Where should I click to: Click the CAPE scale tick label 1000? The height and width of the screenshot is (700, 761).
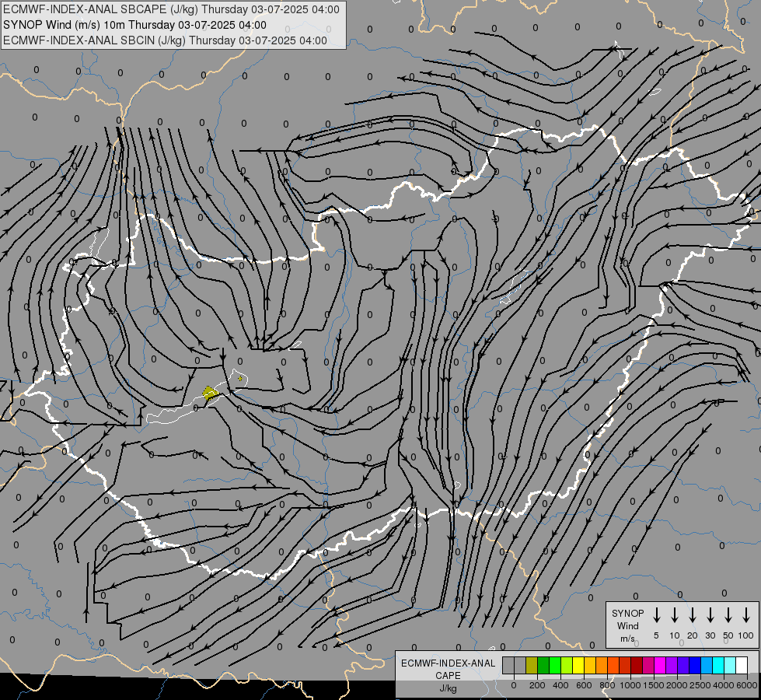coord(630,685)
